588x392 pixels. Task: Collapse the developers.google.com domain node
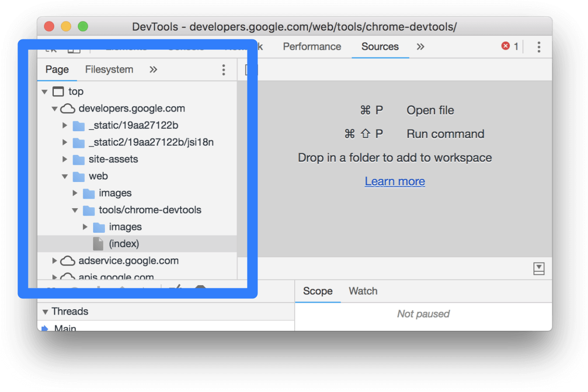click(54, 108)
